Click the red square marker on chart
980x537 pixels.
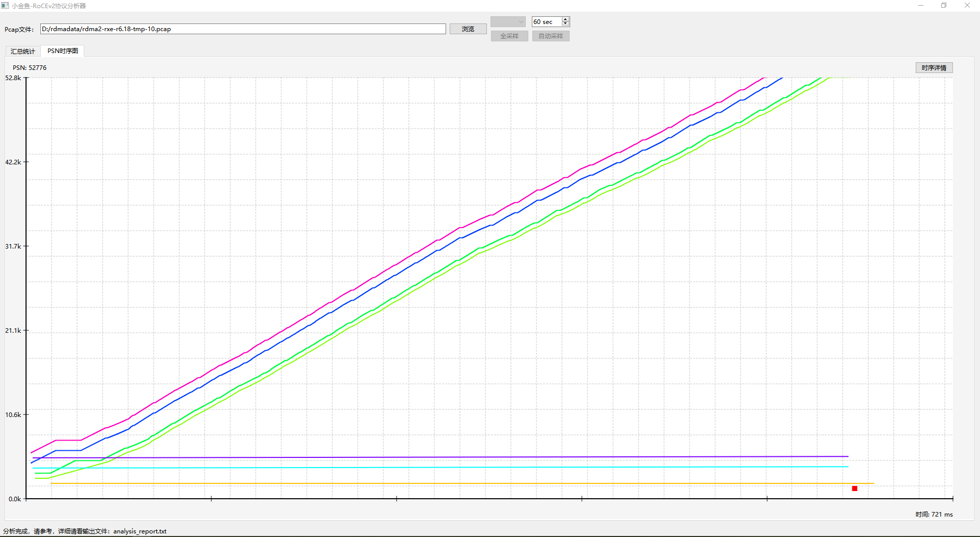[854, 489]
